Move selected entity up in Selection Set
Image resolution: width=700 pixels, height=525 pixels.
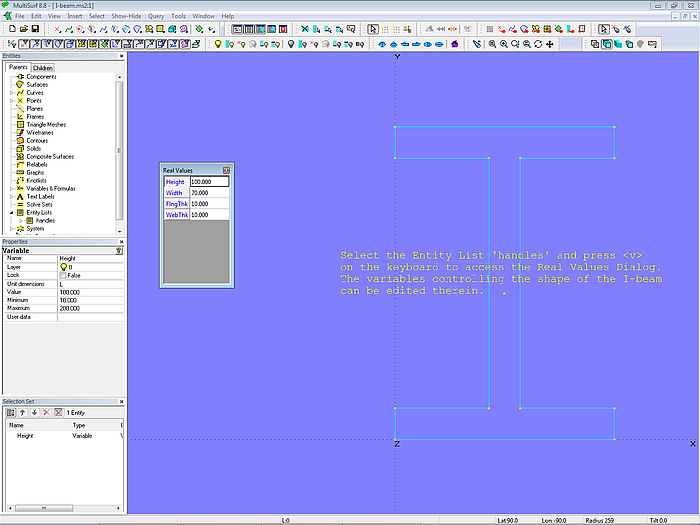pyautogui.click(x=22, y=412)
